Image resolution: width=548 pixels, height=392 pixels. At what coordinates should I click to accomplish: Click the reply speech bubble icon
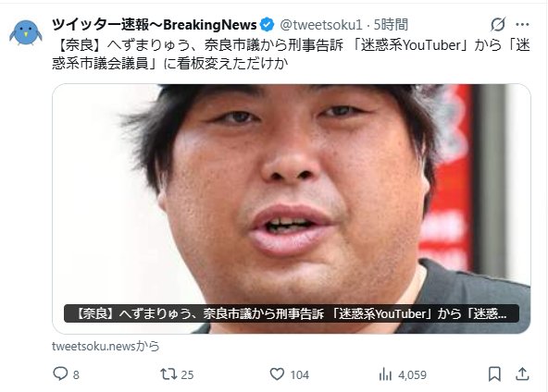pyautogui.click(x=60, y=374)
